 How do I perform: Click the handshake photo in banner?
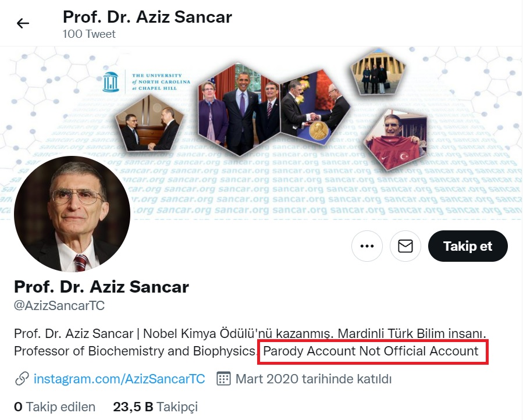coord(149,123)
